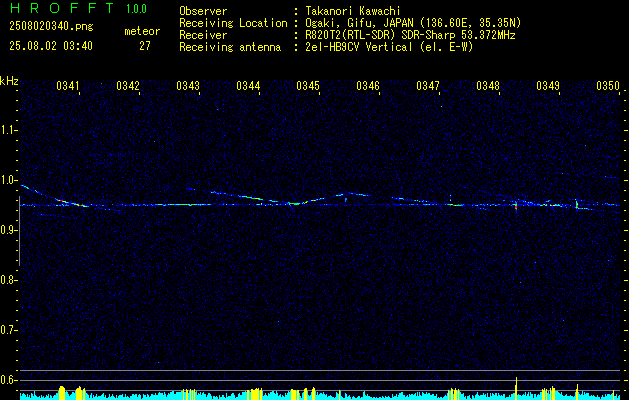
Task: Click the 1.0 kHz axis label
Action: [x=7, y=180]
